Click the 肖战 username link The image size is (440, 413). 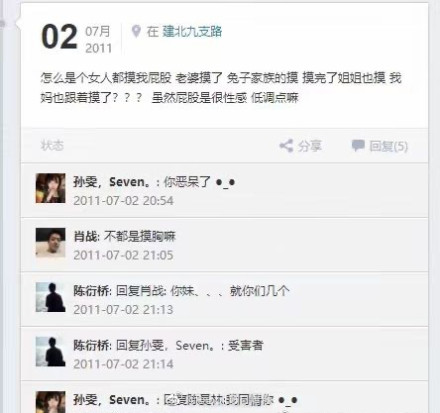[86, 236]
